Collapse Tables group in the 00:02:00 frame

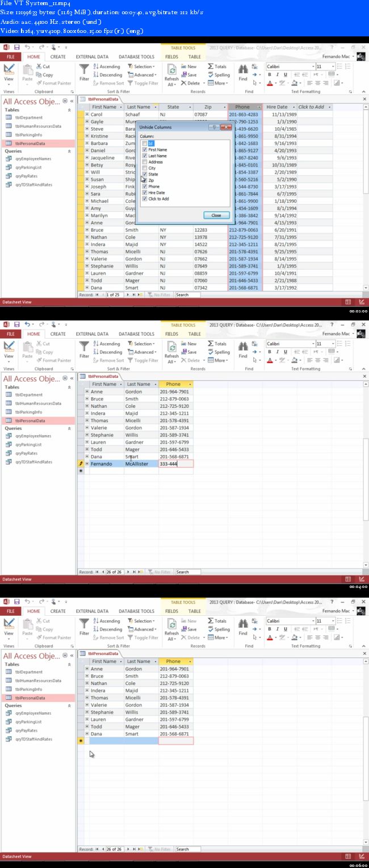(69, 110)
